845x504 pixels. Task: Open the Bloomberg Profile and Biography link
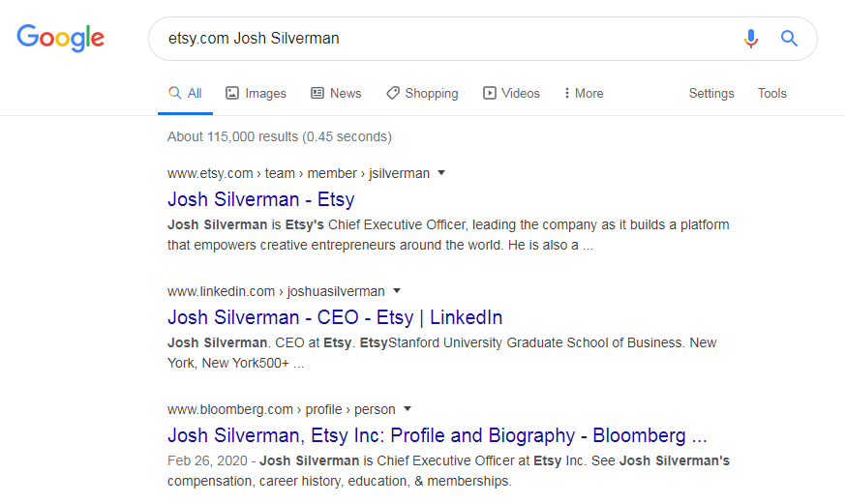438,435
